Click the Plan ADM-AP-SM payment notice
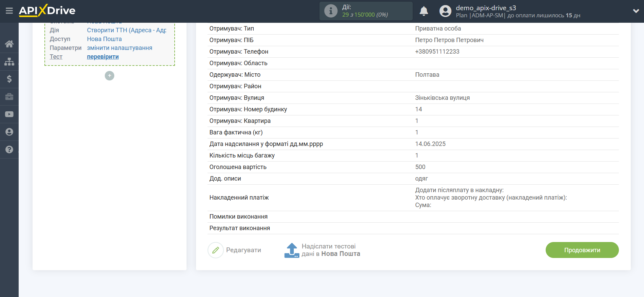This screenshot has width=644, height=297. click(518, 15)
